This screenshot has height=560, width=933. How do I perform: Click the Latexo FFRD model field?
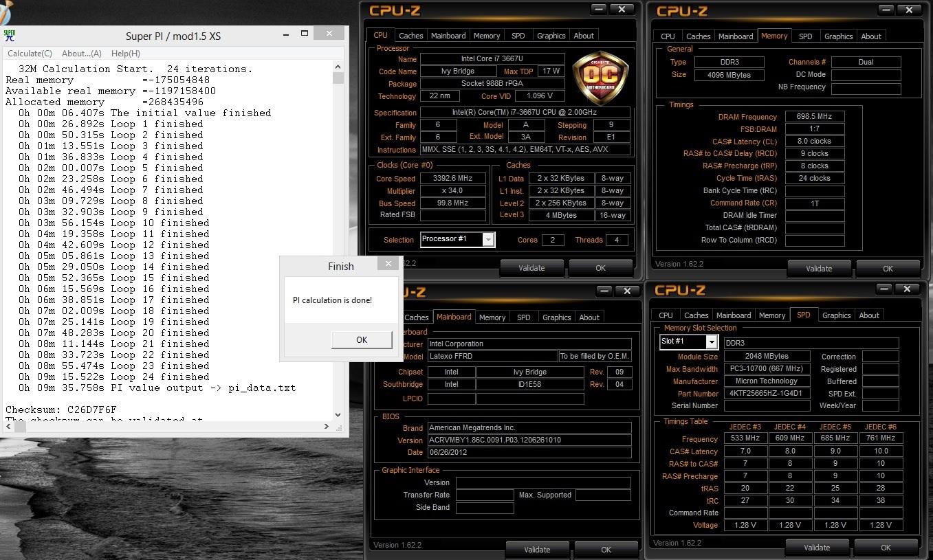492,357
